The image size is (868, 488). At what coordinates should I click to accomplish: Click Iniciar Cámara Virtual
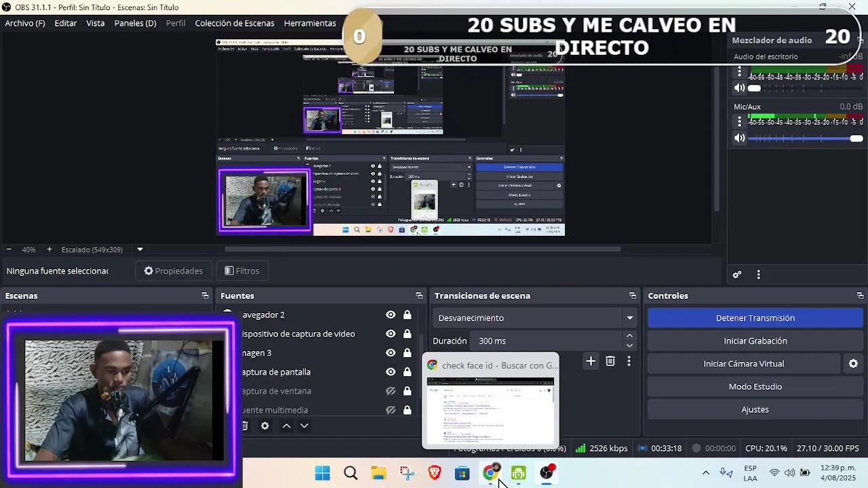pyautogui.click(x=743, y=363)
